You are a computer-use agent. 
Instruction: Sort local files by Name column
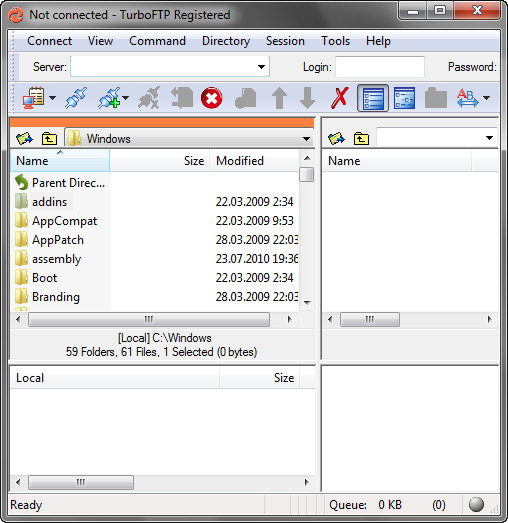[x=60, y=161]
